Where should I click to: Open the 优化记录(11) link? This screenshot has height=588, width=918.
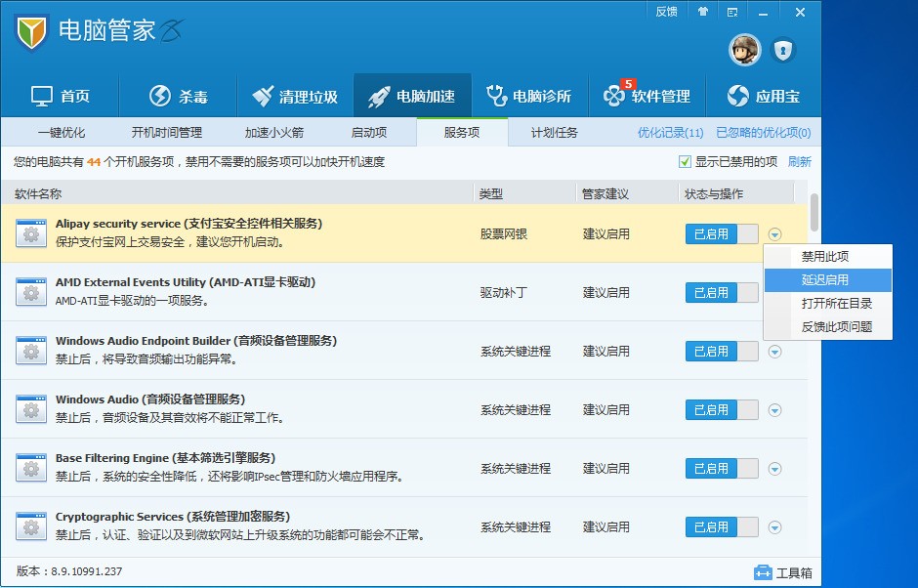pyautogui.click(x=670, y=133)
